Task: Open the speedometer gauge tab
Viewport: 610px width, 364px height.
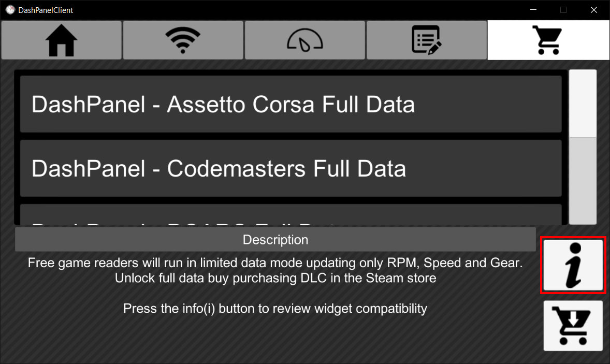Action: [305, 40]
